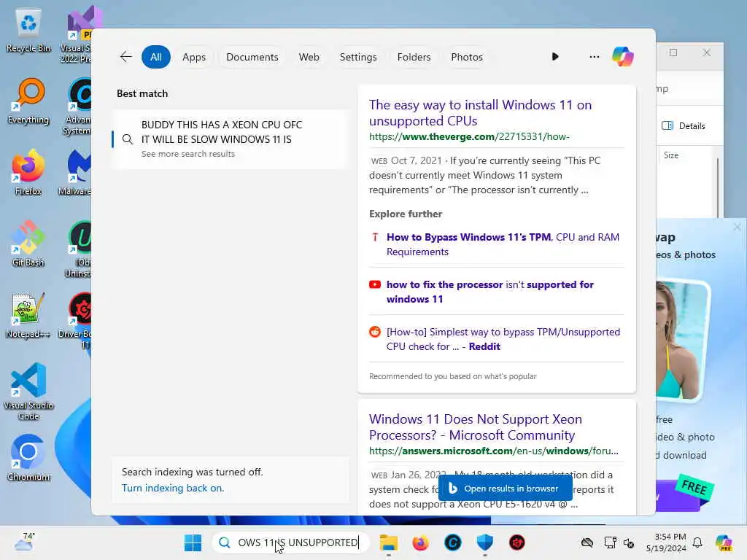Click Turn indexing back on
Screen dimensions: 747x560
[172, 488]
